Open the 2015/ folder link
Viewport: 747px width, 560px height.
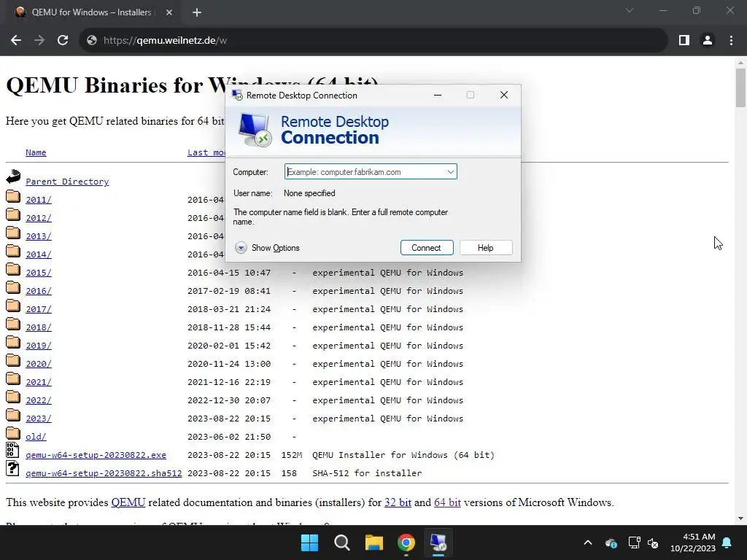[x=39, y=273]
